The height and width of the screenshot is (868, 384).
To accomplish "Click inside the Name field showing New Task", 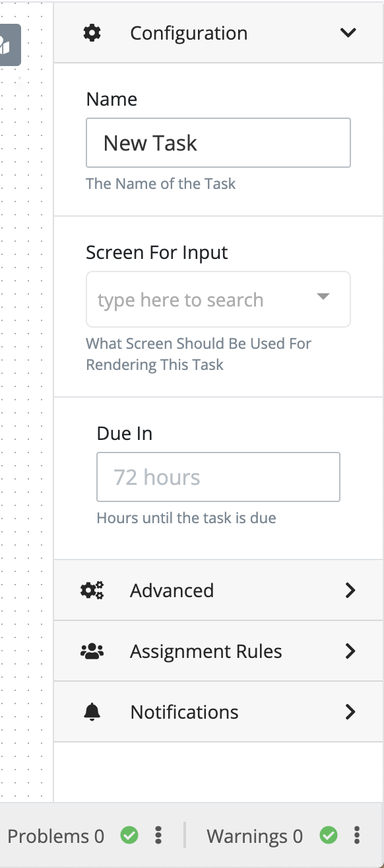I will coord(218,143).
